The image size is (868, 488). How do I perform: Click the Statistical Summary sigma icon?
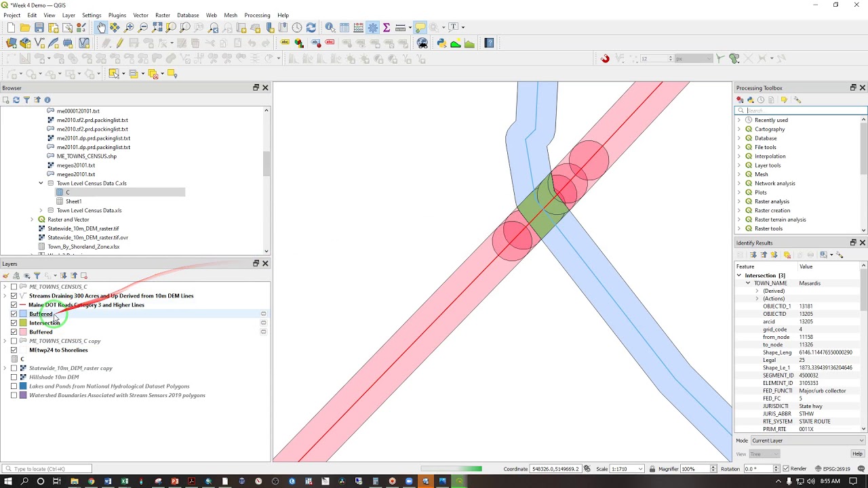(x=387, y=28)
